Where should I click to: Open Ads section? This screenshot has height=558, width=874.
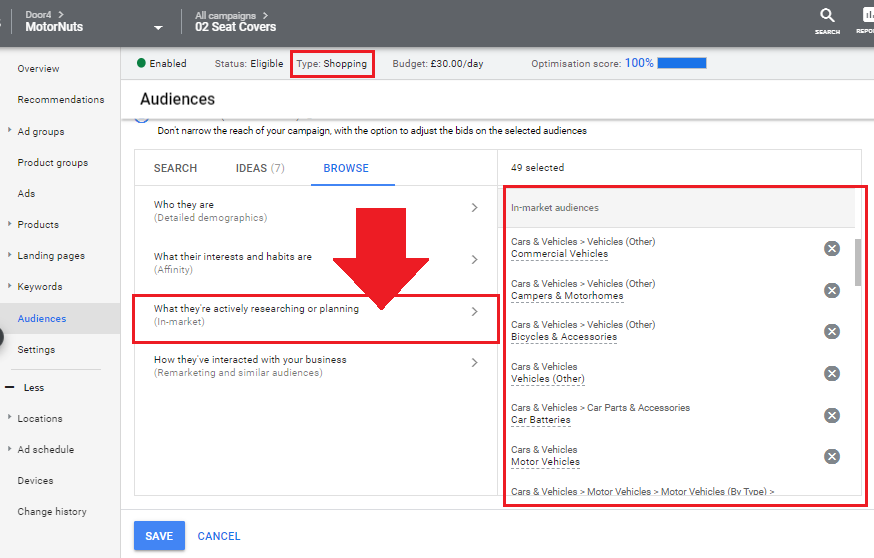pyautogui.click(x=26, y=193)
